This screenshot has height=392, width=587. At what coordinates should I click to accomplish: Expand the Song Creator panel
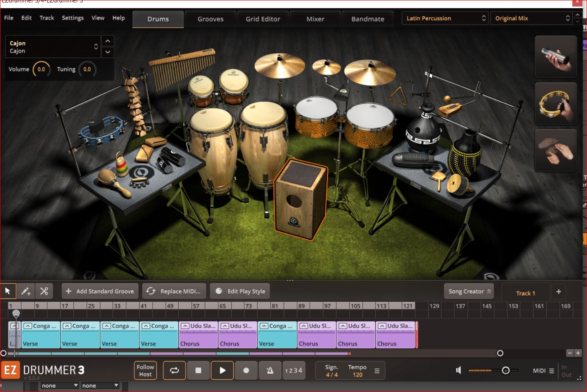[x=469, y=291]
